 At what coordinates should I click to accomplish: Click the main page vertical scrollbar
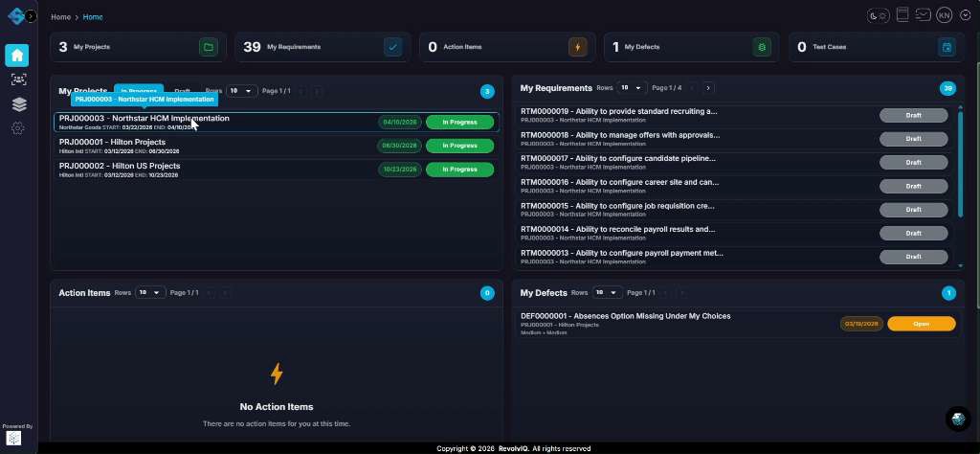pos(977,185)
